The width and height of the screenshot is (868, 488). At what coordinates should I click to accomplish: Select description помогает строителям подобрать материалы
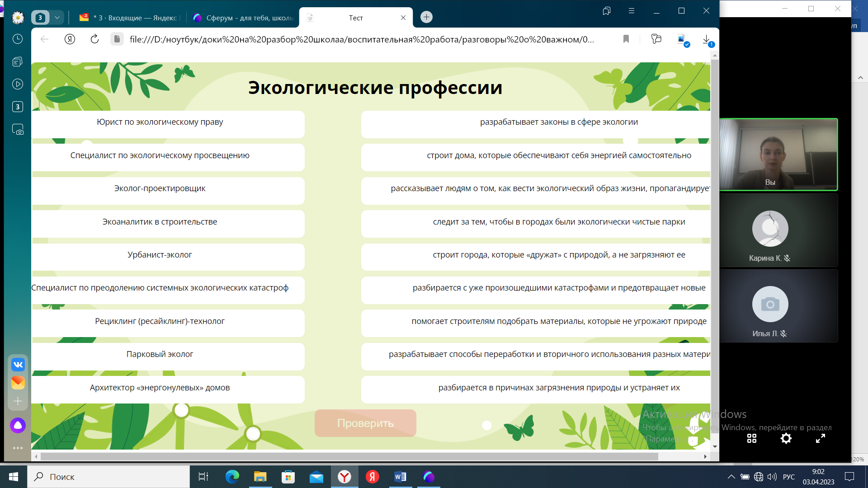pos(536,323)
